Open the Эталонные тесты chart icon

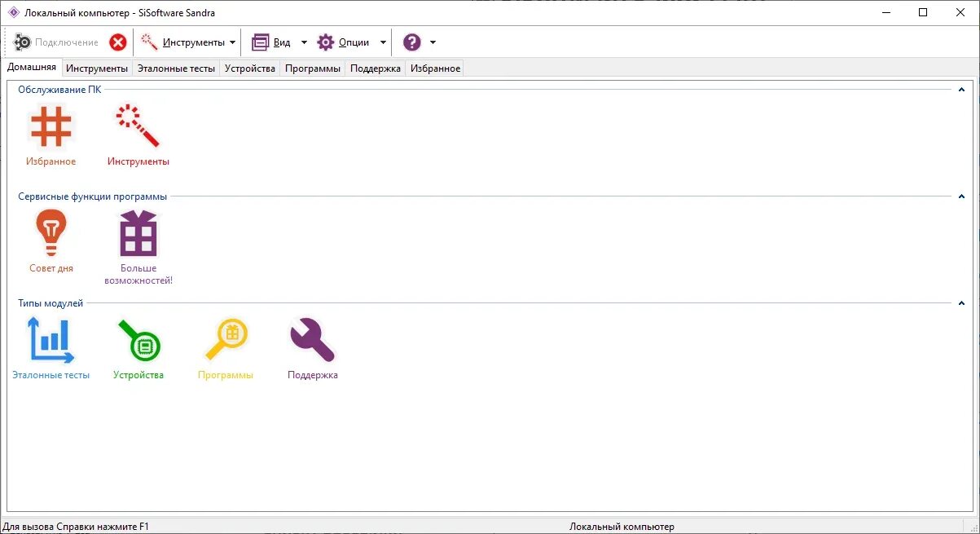(x=51, y=340)
